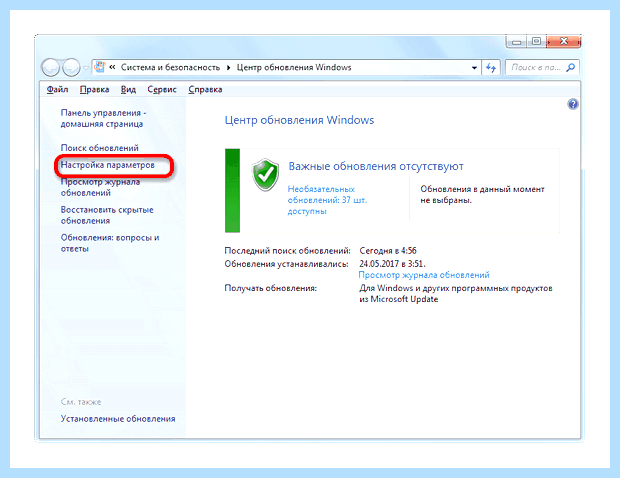Click the text Сегодня в 4:56

(388, 251)
